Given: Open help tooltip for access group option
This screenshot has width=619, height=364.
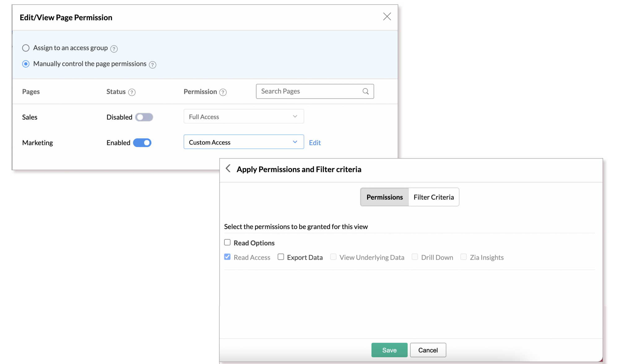Looking at the screenshot, I should point(114,49).
